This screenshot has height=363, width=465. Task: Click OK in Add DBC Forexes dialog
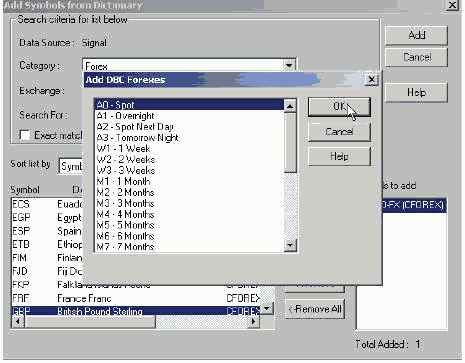pyautogui.click(x=339, y=107)
